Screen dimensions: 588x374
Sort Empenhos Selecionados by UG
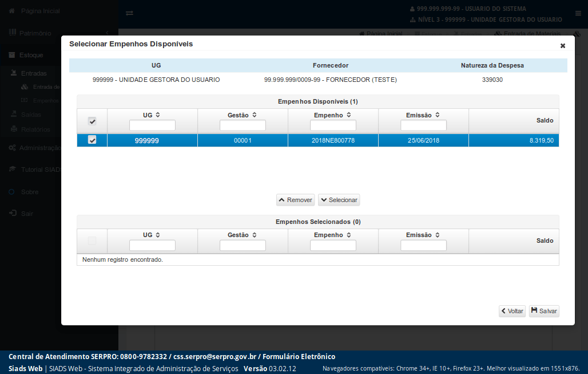pyautogui.click(x=158, y=235)
